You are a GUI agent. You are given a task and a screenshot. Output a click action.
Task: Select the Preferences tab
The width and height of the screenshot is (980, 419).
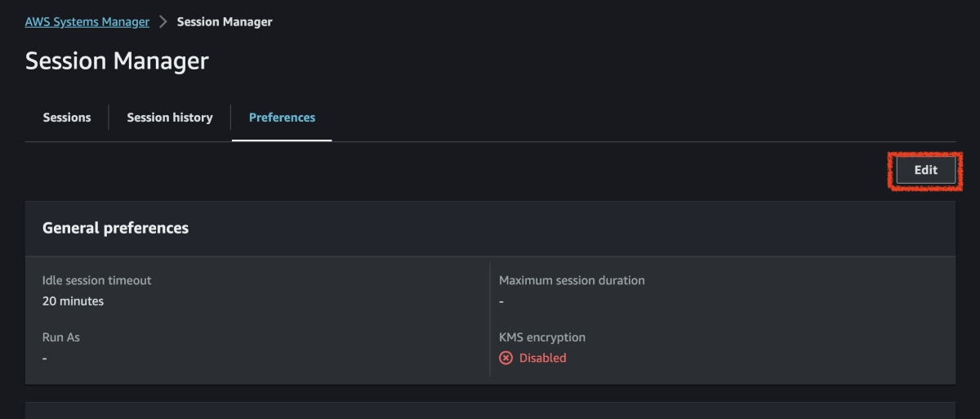click(282, 118)
